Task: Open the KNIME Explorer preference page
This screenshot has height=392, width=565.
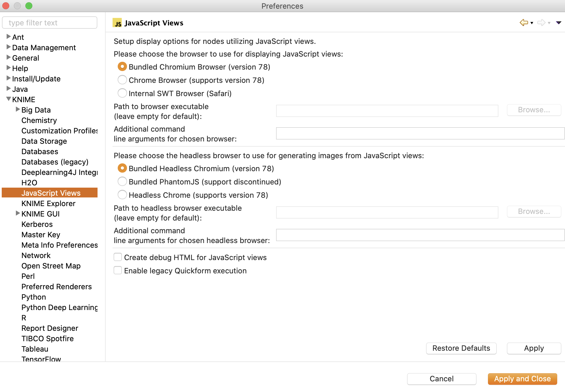Action: (x=48, y=204)
